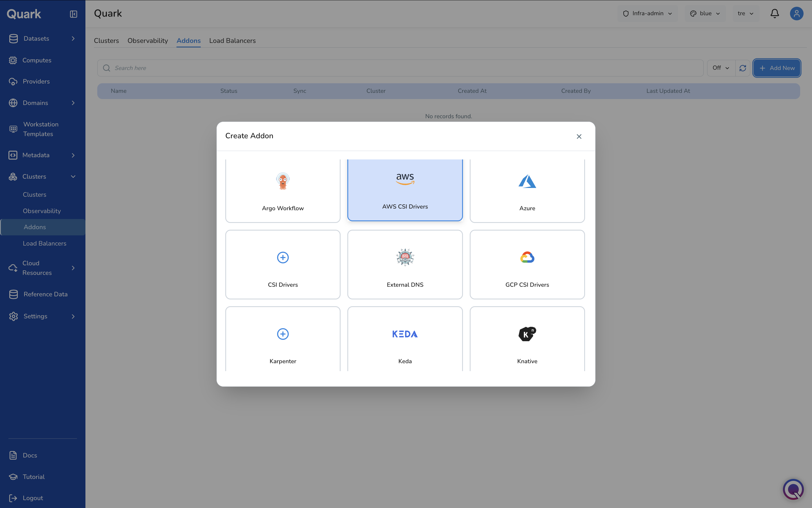This screenshot has width=812, height=508.
Task: Switch to the Load Balancers tab
Action: pos(233,41)
